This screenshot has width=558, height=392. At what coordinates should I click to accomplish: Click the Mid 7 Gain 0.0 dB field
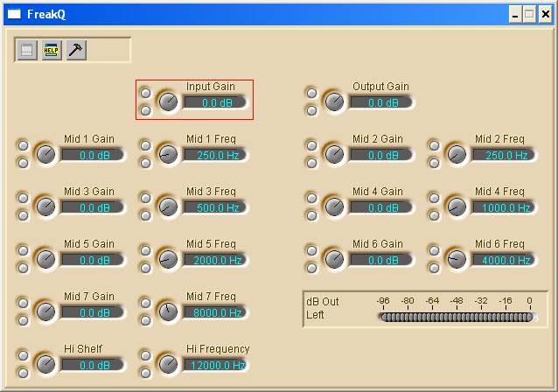pyautogui.click(x=93, y=312)
